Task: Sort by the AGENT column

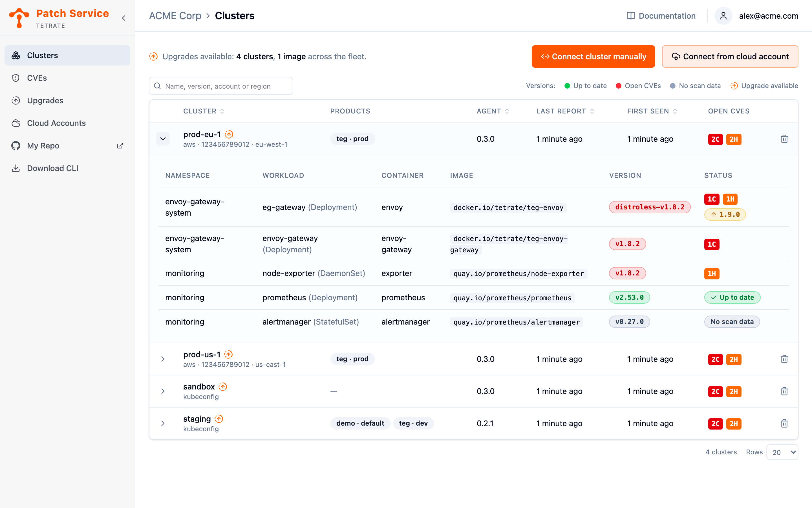Action: pyautogui.click(x=493, y=111)
